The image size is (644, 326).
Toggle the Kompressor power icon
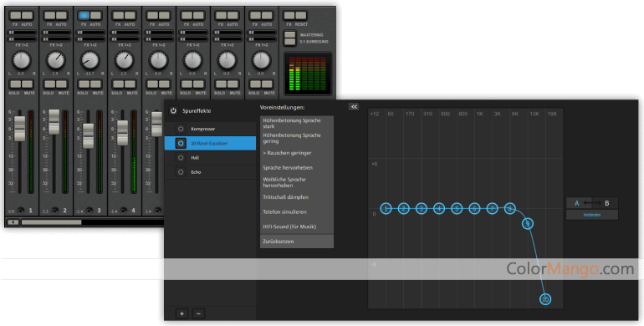(x=181, y=129)
